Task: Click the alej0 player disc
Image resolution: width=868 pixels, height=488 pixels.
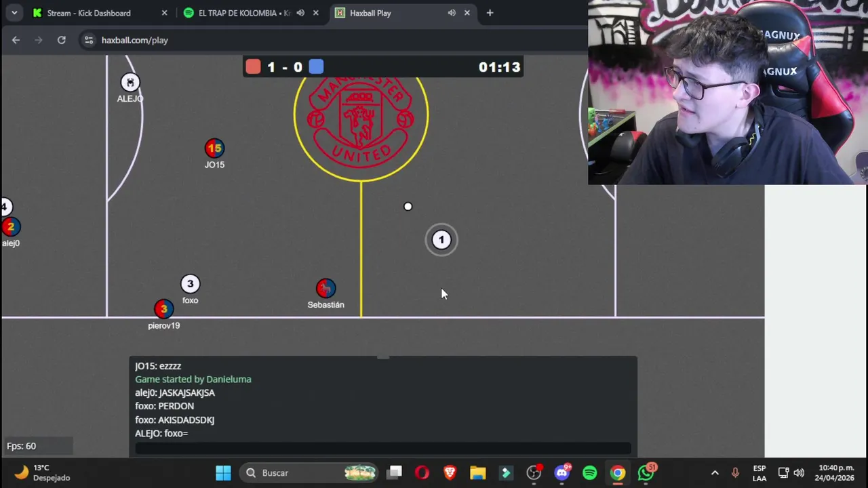Action: point(9,227)
